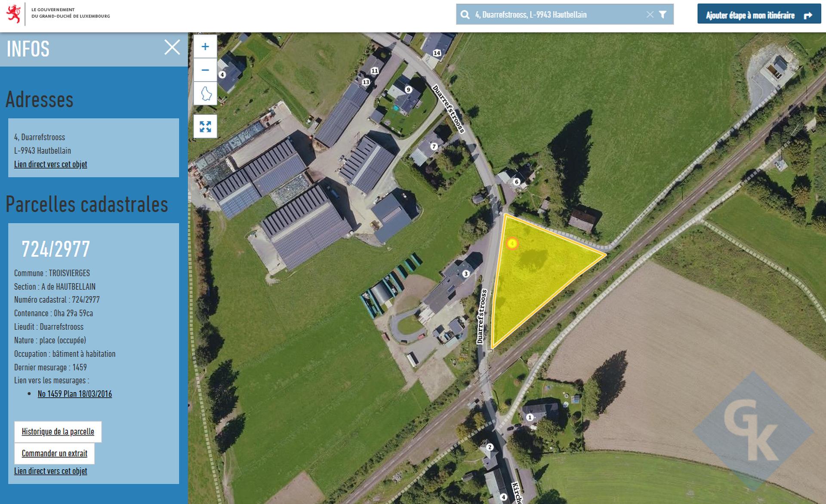
Task: Click Historique de la parcelle button
Action: point(58,432)
